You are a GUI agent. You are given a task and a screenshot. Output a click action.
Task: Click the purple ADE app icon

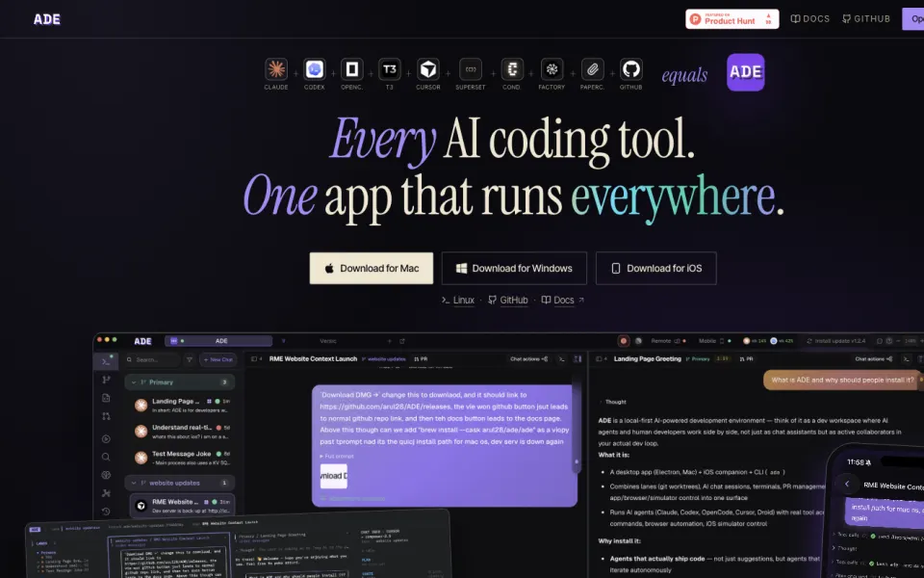745,72
